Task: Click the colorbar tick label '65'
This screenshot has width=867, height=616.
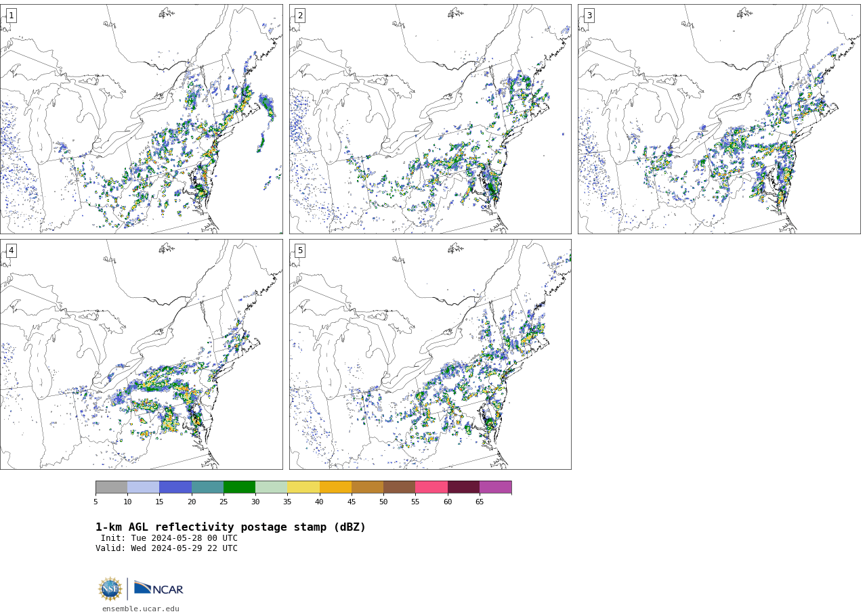Action: 480,502
